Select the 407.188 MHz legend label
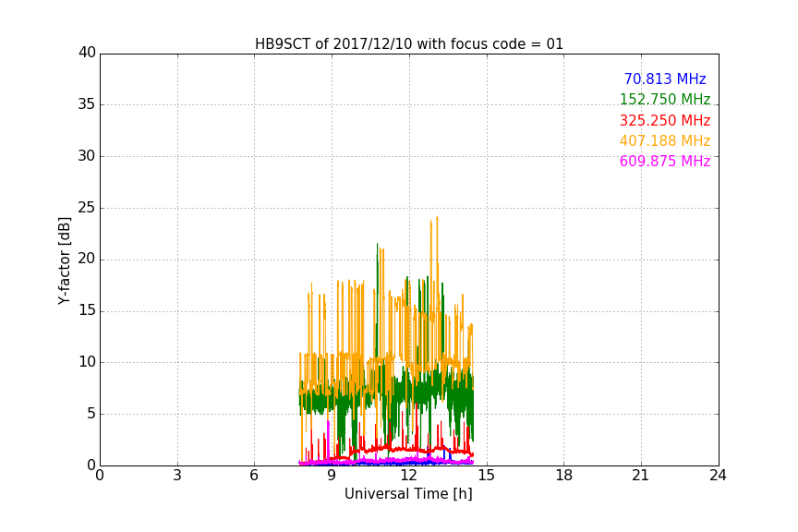 point(665,140)
